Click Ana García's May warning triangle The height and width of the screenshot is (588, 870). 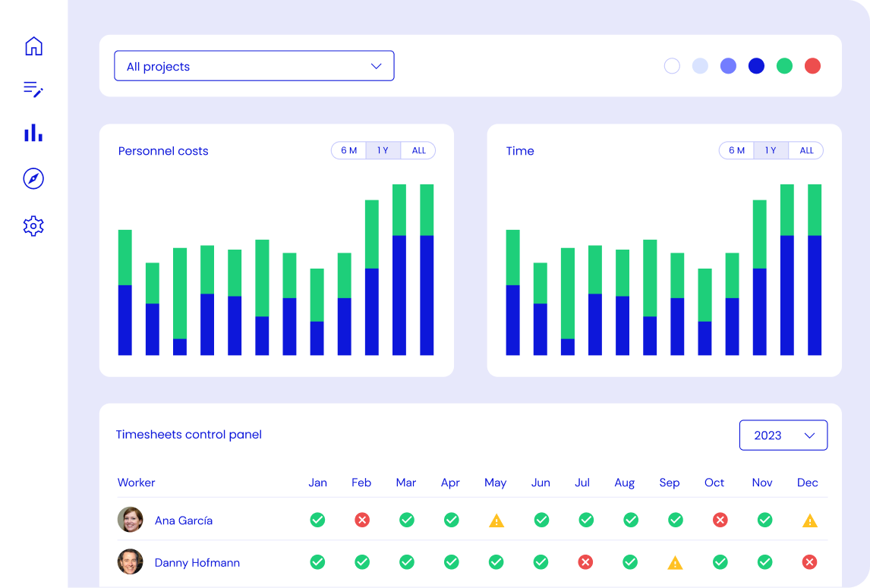click(496, 520)
